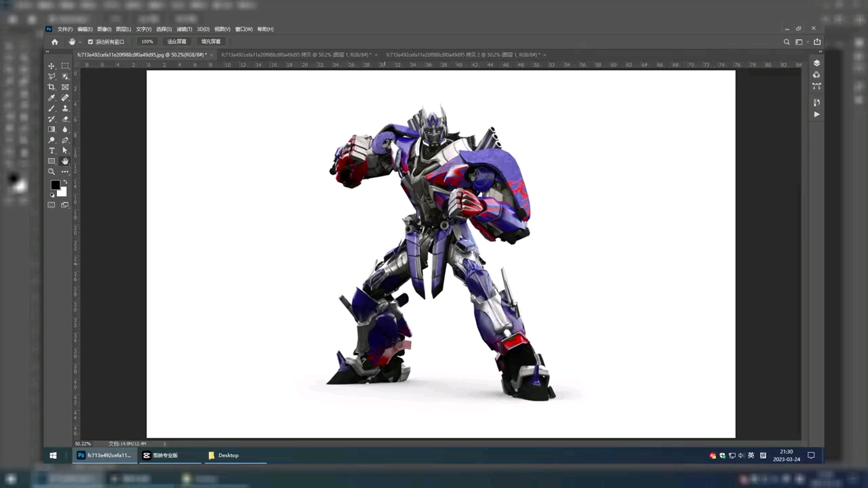The image size is (868, 488).
Task: Change screen mode from toolbox bottom
Action: point(65,205)
